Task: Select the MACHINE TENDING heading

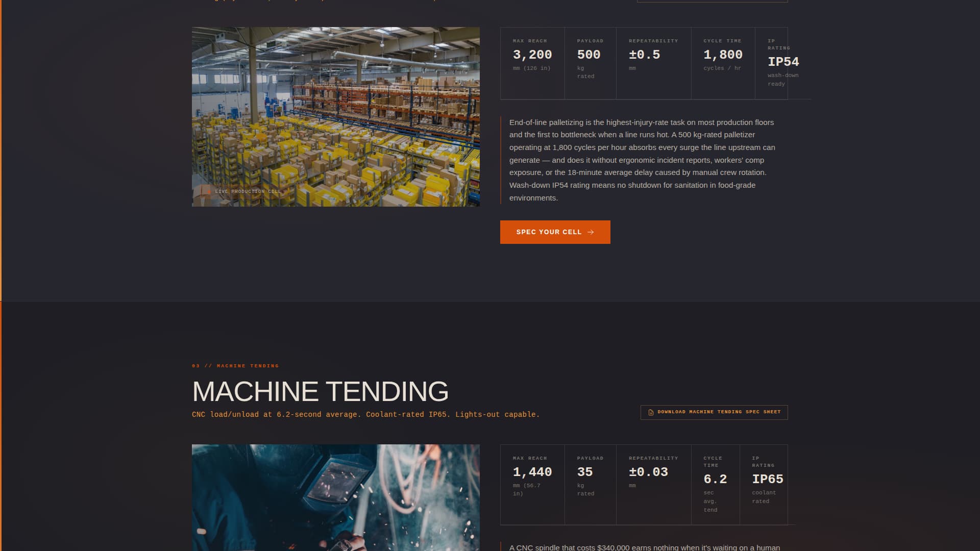Action: tap(320, 392)
